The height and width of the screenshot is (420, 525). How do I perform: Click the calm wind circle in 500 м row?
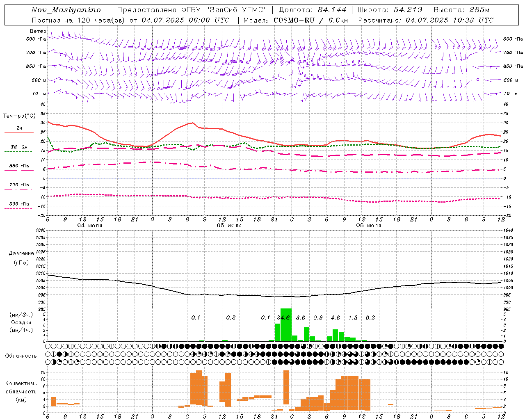tap(477, 80)
